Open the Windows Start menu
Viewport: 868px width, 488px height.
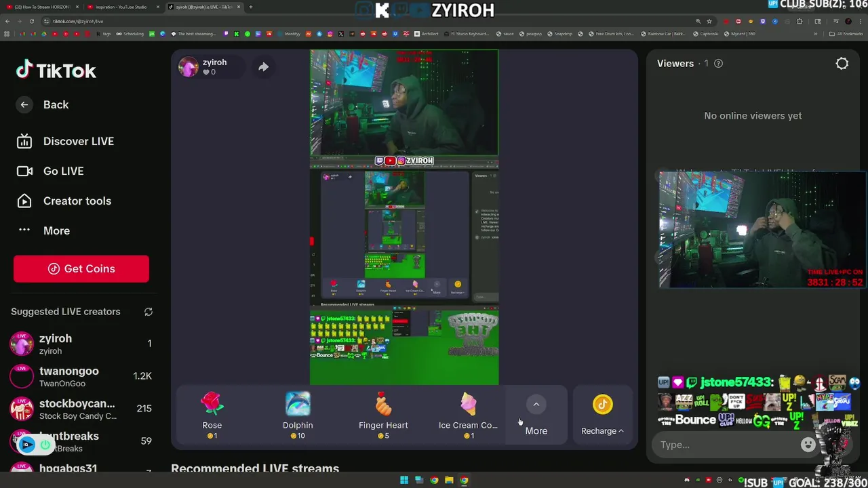[x=404, y=480]
